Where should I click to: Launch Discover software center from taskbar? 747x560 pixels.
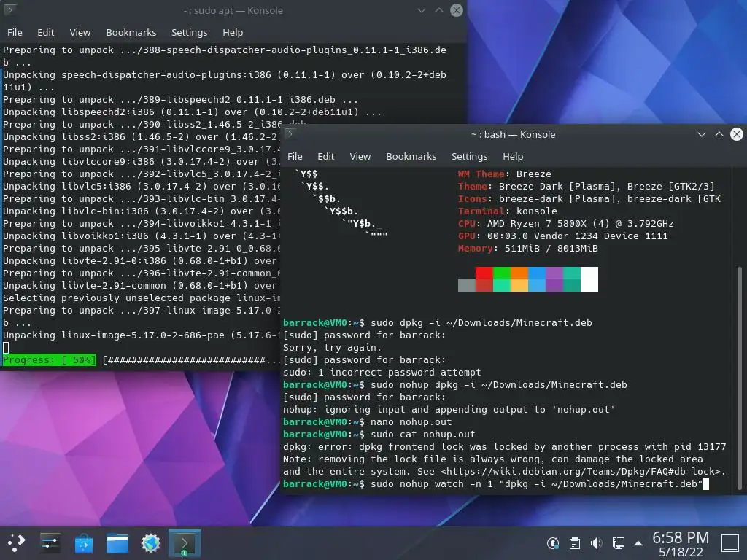click(x=84, y=542)
